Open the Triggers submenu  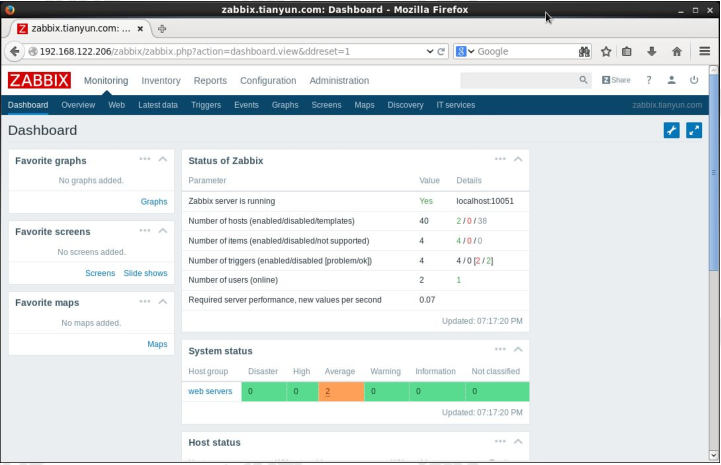pyautogui.click(x=206, y=105)
